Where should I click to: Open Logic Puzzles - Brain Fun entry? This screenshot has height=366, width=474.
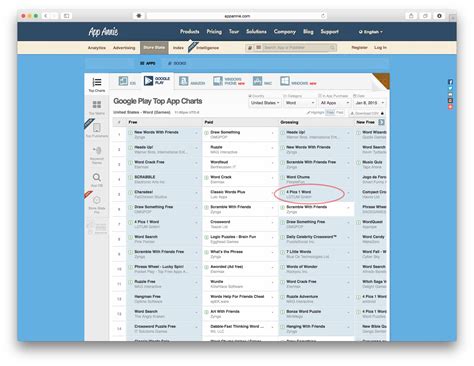(x=233, y=237)
